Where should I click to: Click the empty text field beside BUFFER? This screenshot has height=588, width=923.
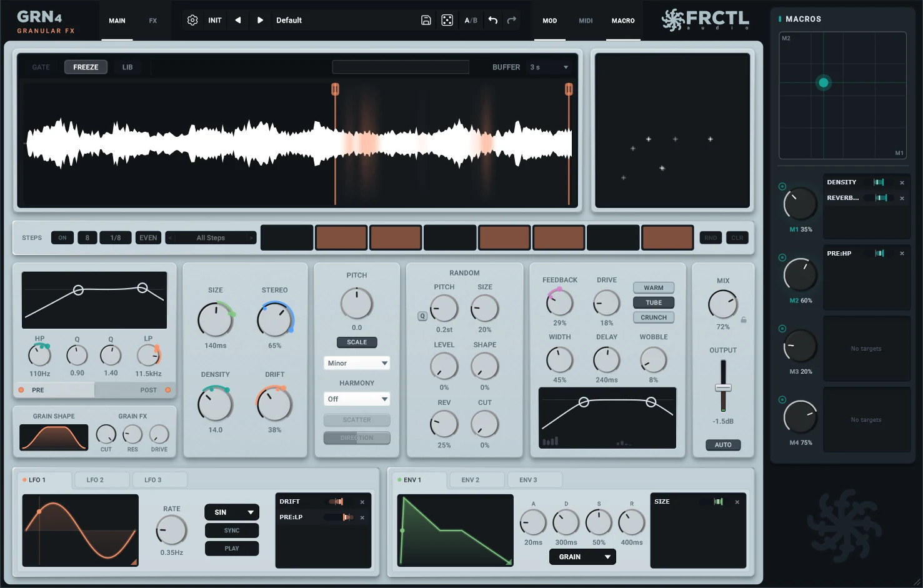tap(401, 67)
